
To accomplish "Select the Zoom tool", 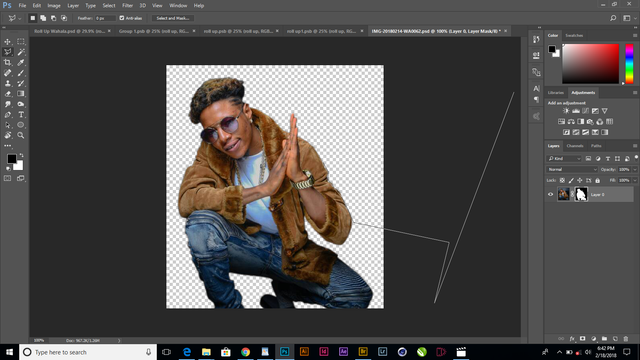I will coord(21,135).
